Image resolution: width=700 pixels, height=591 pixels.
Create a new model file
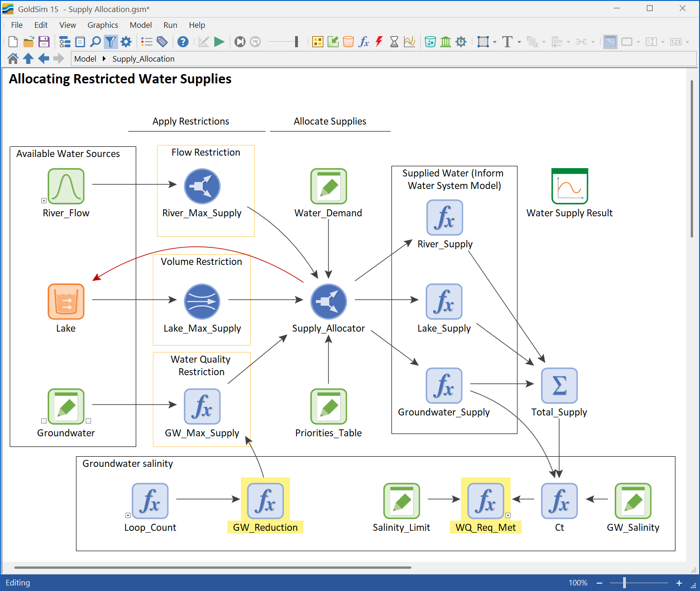(x=13, y=42)
